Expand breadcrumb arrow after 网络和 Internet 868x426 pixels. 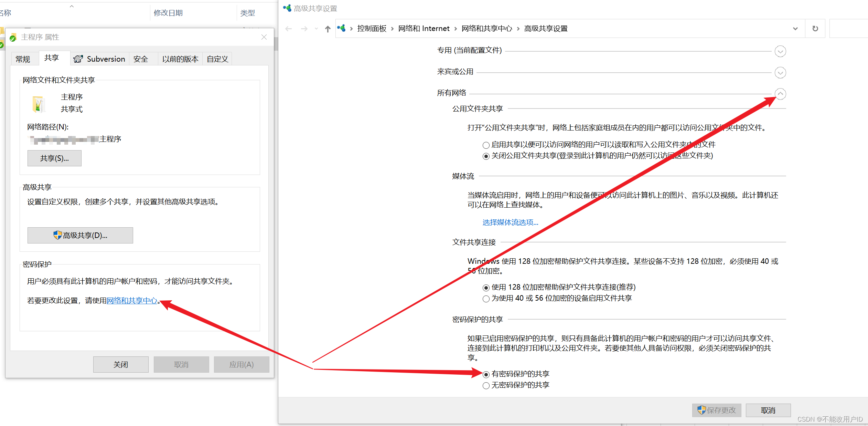456,29
